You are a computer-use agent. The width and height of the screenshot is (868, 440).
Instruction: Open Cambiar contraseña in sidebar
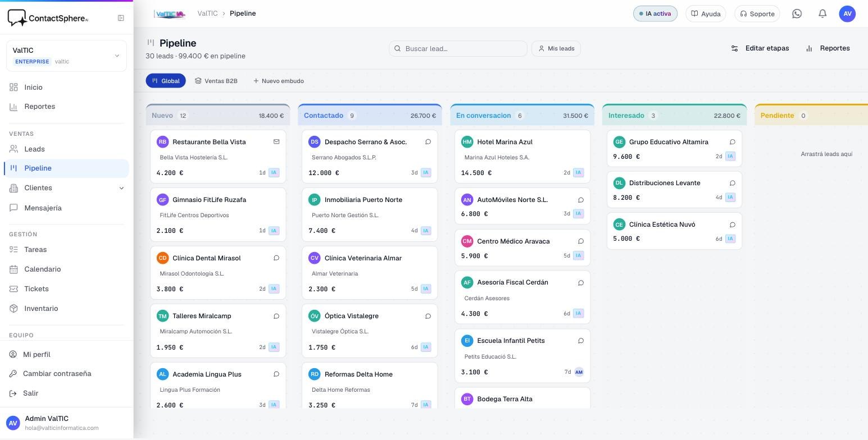tap(66, 373)
